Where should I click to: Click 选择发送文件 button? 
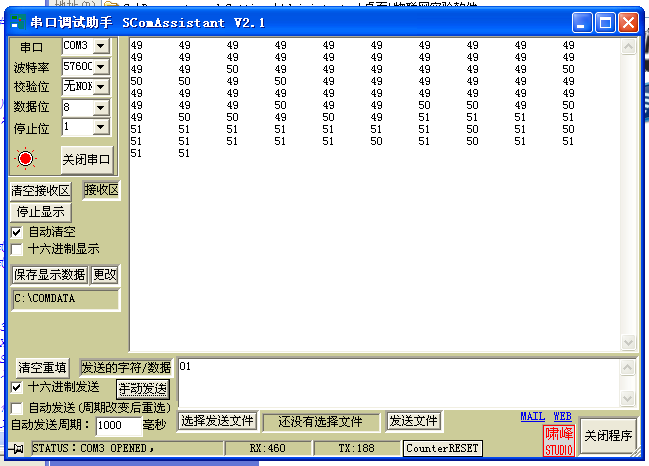coord(218,421)
